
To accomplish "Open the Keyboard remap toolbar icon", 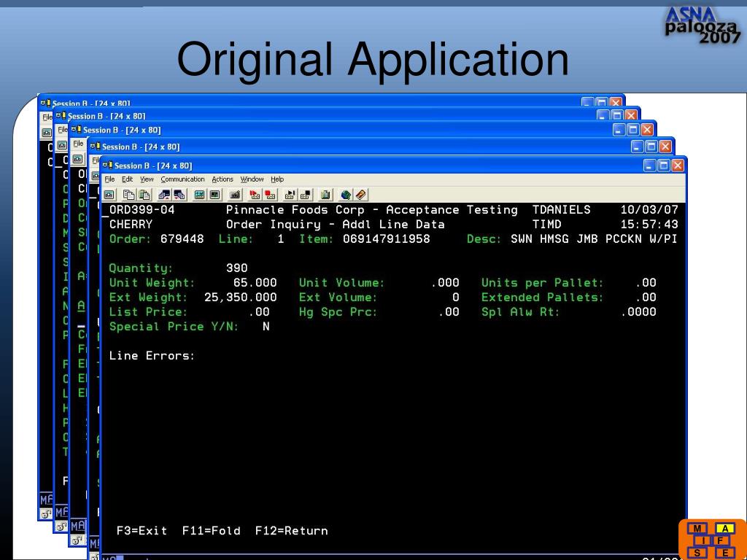I will [235, 195].
